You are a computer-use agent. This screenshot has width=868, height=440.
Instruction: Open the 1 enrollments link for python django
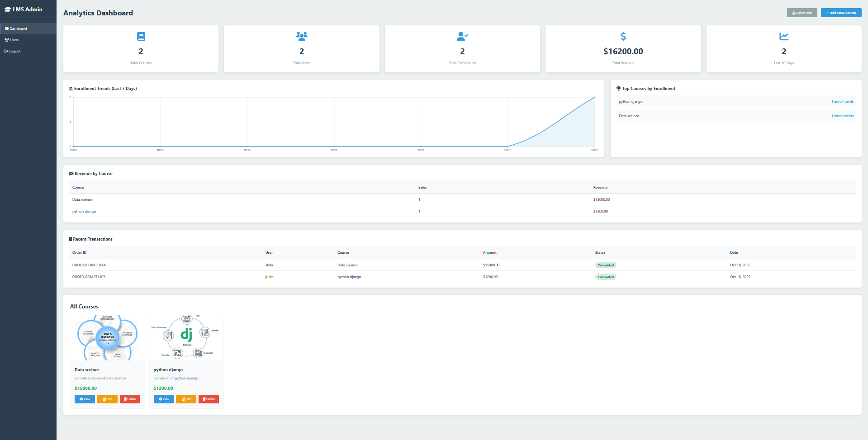842,101
